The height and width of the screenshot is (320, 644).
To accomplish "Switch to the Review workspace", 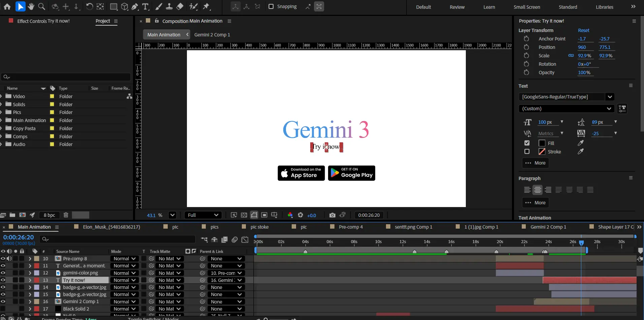I will click(x=457, y=7).
